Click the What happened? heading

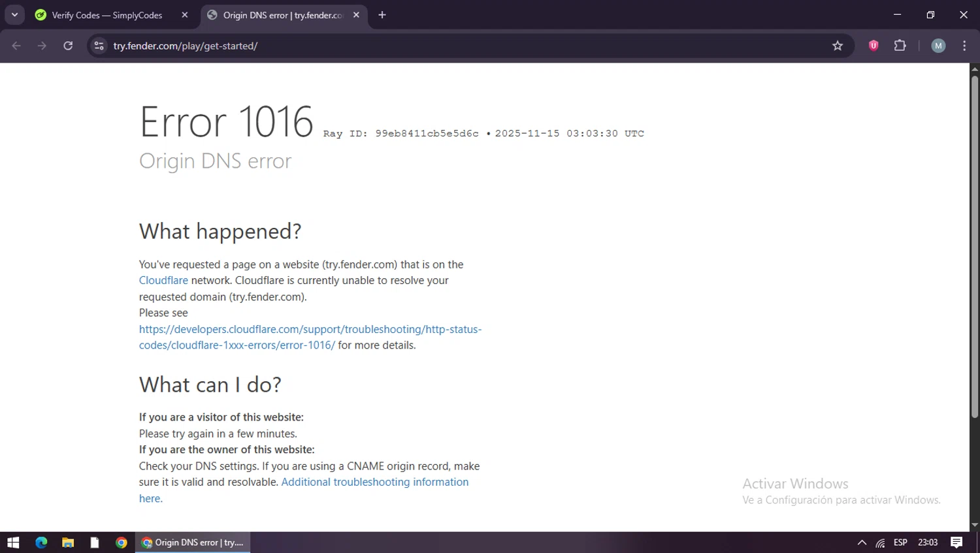pos(220,232)
